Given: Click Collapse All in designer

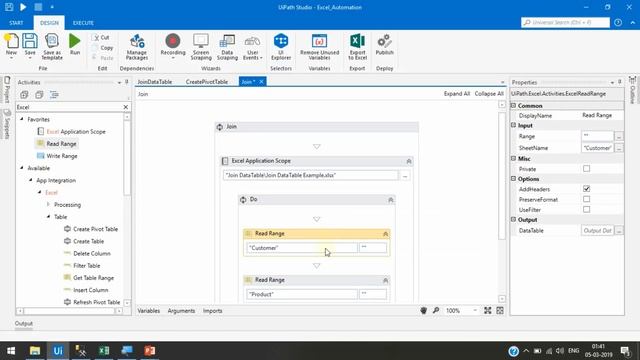Looking at the screenshot, I should 489,93.
